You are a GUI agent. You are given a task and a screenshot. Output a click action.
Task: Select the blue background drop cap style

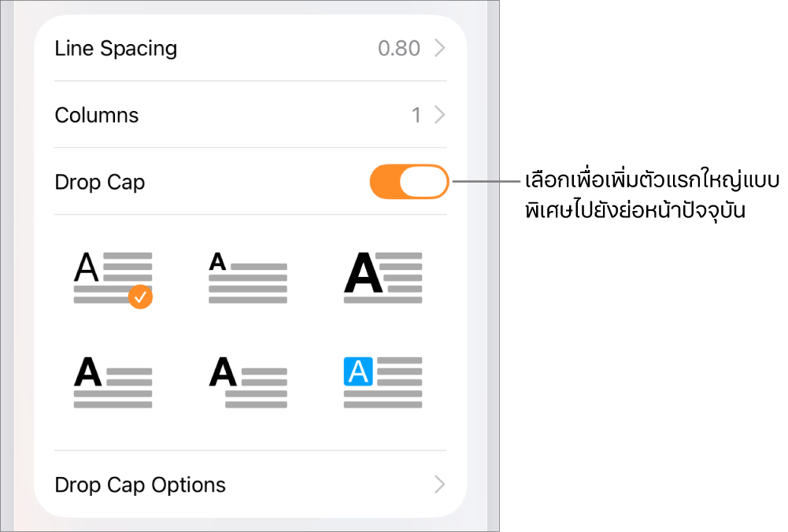[383, 382]
